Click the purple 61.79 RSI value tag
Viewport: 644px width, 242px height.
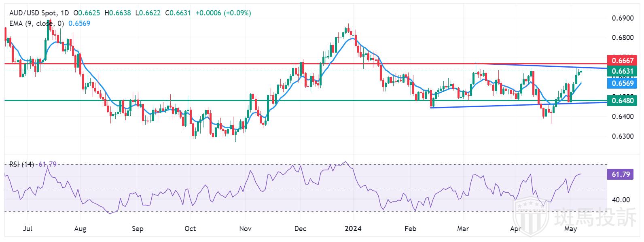click(x=620, y=174)
